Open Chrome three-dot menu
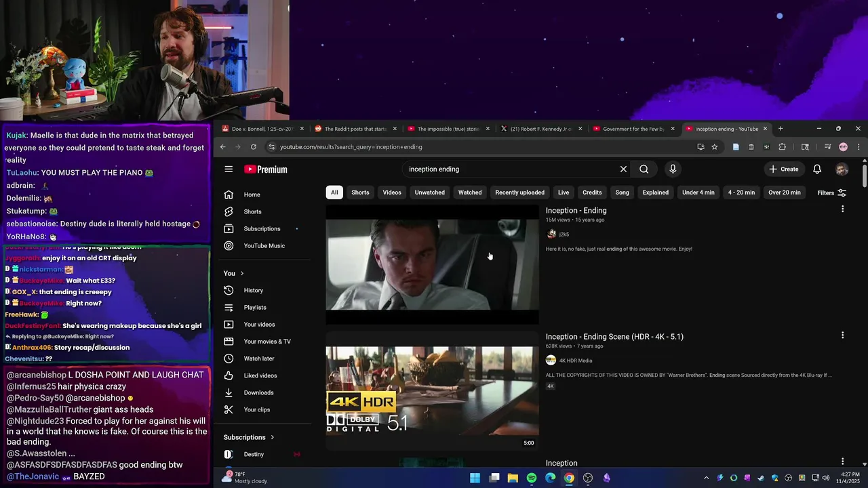 pyautogui.click(x=859, y=146)
